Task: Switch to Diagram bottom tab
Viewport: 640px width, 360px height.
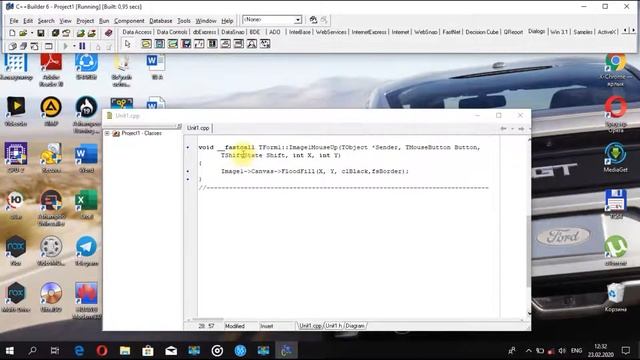Action: click(355, 326)
